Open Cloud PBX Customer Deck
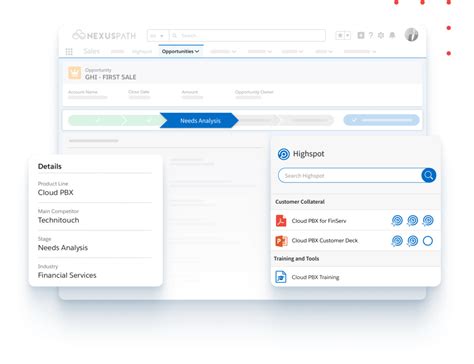The height and width of the screenshot is (364, 474). point(325,240)
